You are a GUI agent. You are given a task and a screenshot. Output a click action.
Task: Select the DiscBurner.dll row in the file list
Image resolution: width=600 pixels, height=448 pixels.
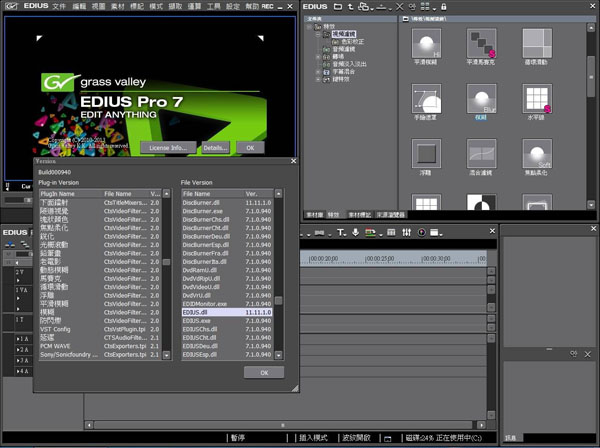[227, 203]
